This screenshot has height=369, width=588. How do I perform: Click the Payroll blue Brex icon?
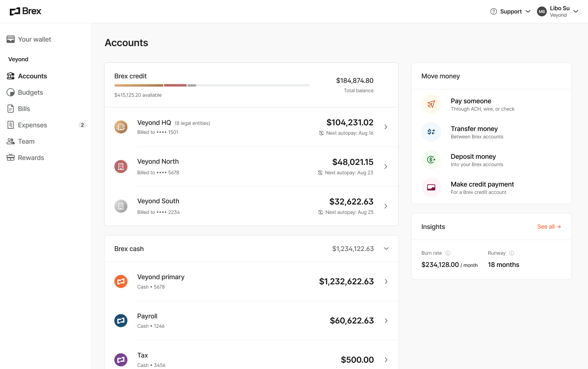121,321
